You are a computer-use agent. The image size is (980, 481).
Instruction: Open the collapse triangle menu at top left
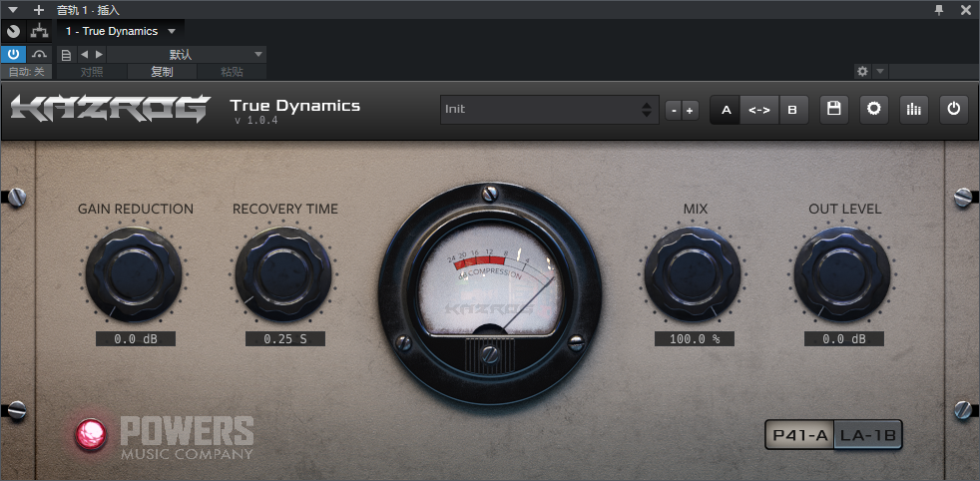[13, 9]
